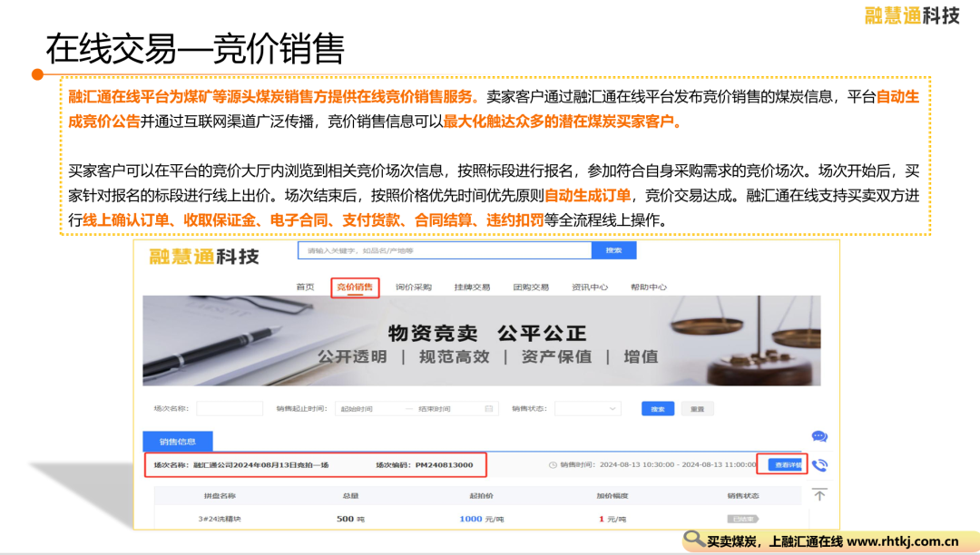
Task: Click the blue chat bubble icon
Action: click(x=819, y=436)
